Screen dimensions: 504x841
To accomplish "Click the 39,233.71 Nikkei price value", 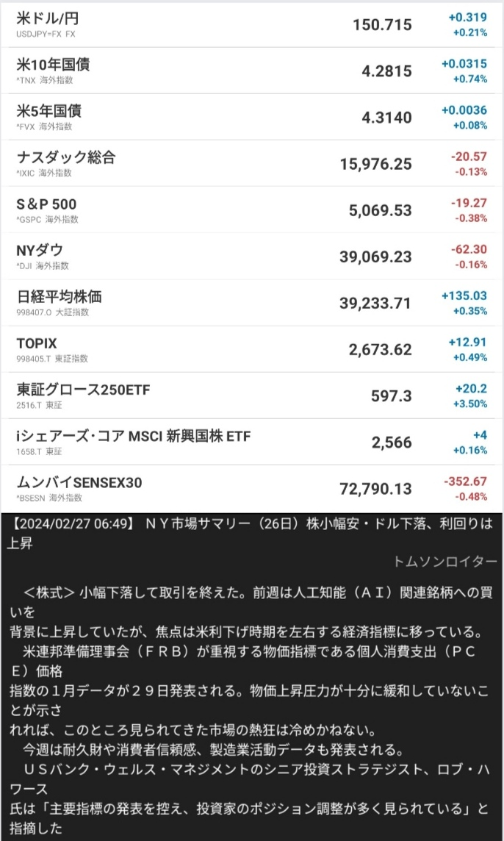I will (375, 303).
